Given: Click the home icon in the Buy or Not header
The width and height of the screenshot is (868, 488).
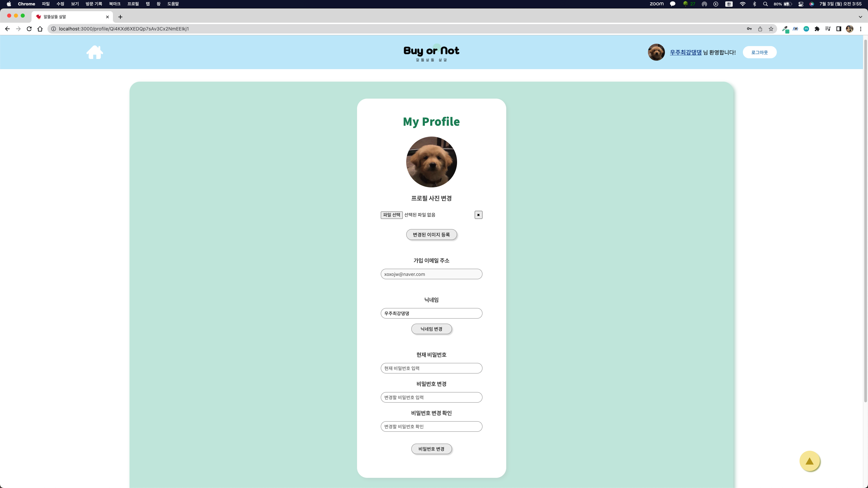Looking at the screenshot, I should (x=95, y=52).
